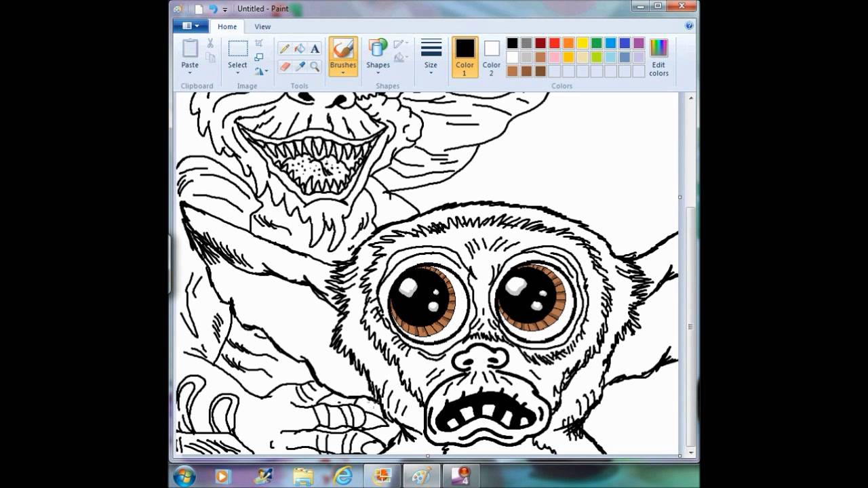Click the vertical scrollbar up arrow

point(691,98)
